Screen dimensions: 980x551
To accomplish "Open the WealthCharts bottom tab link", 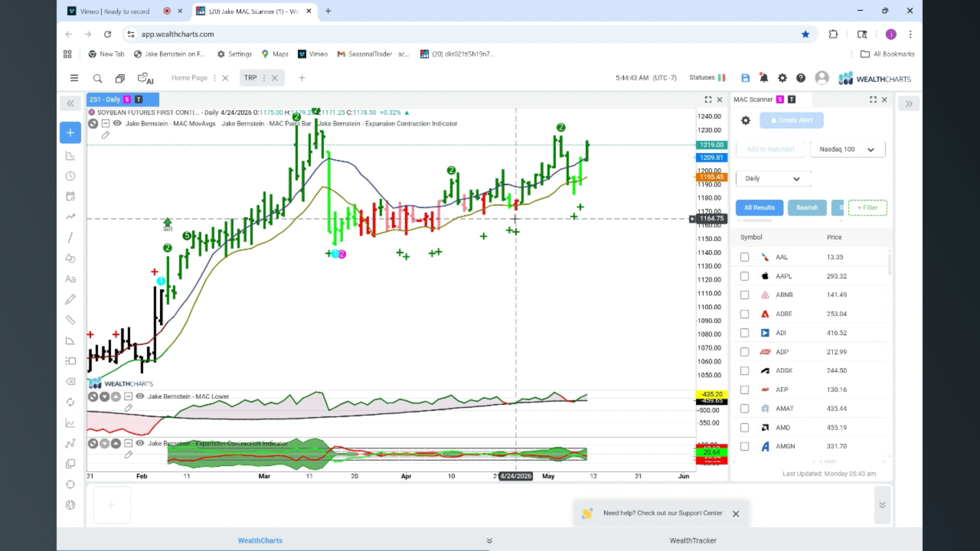I will pos(260,541).
